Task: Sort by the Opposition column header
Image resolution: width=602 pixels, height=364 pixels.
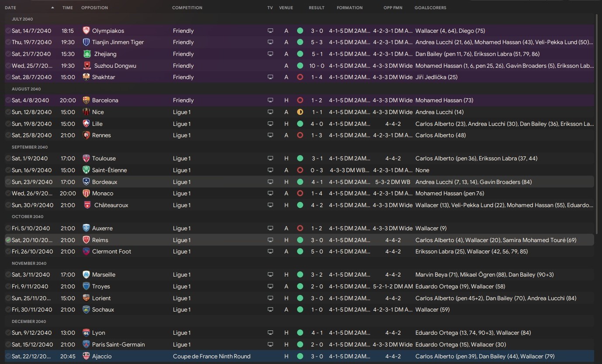Action: click(x=94, y=7)
